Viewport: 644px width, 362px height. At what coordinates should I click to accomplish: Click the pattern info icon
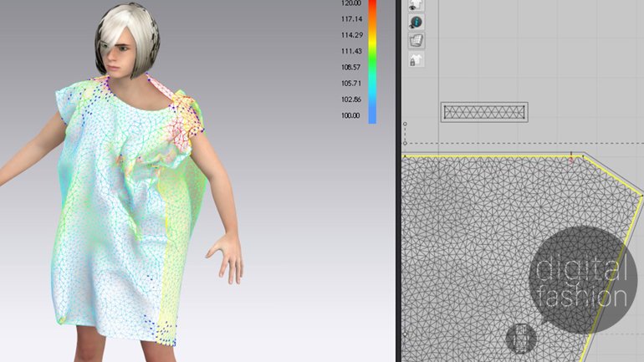[416, 22]
